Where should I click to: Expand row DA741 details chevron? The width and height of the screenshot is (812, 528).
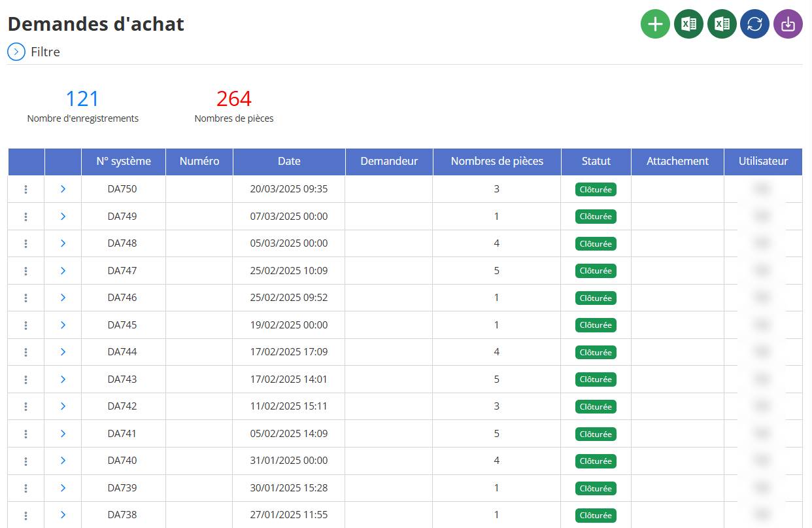click(63, 433)
